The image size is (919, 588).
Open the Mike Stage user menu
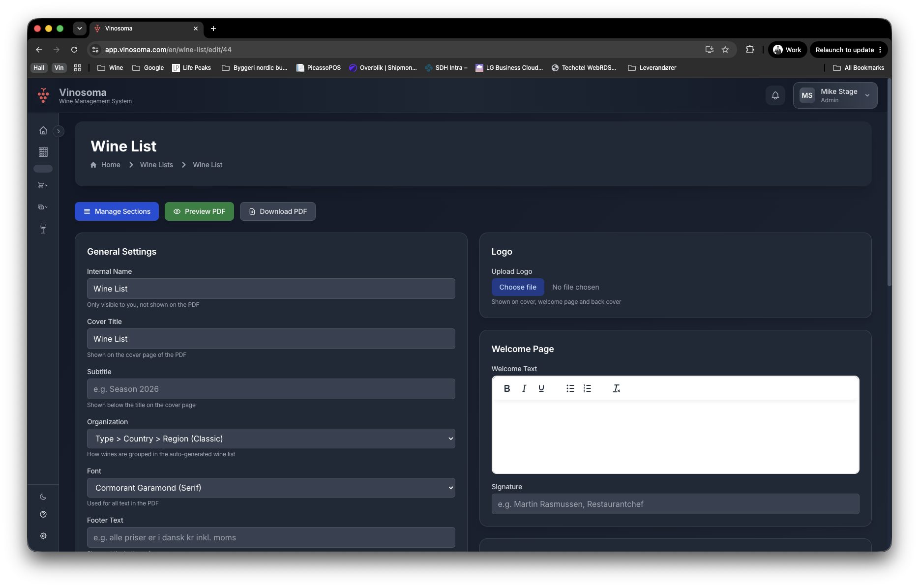coord(835,96)
